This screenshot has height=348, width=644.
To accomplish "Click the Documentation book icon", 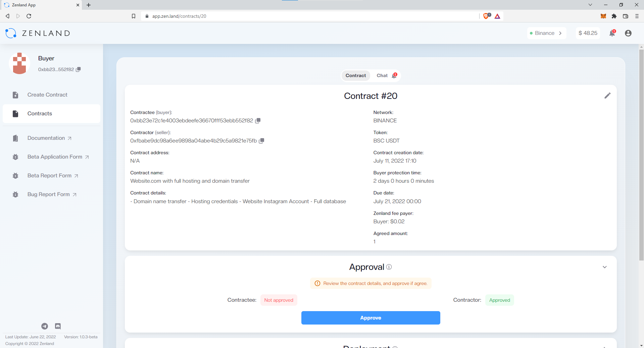I will point(15,138).
